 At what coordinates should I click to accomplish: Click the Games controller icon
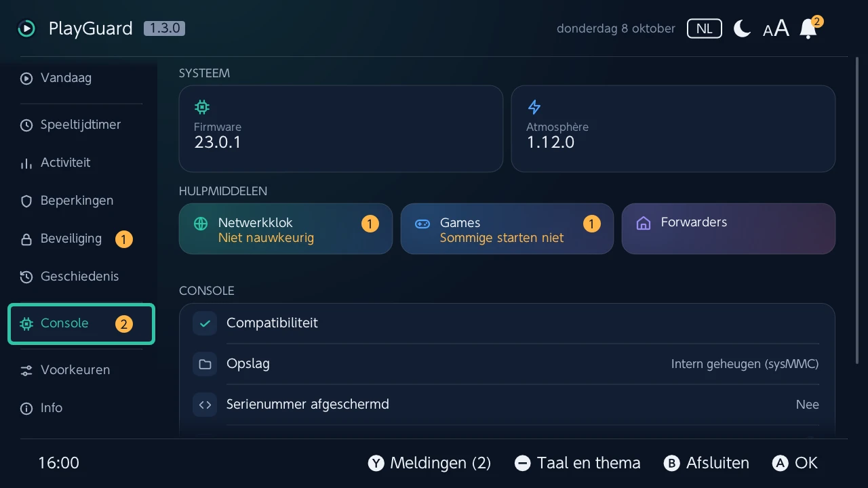point(422,224)
